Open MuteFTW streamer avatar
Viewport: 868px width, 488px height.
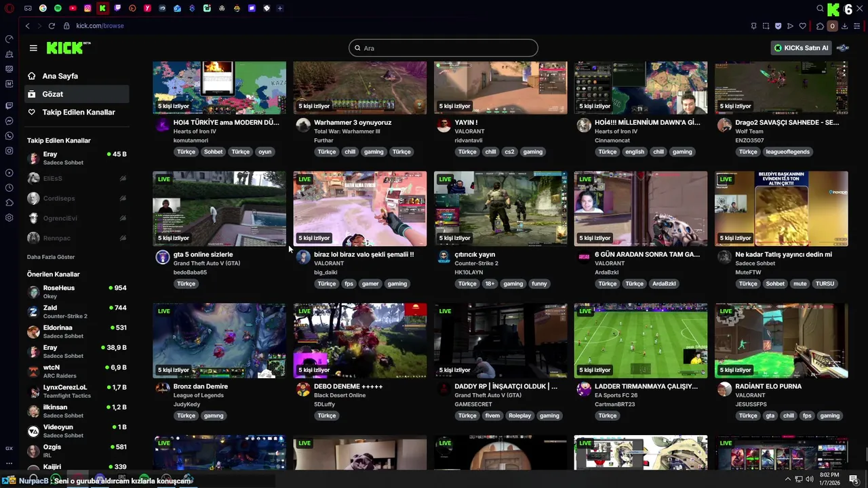725,257
